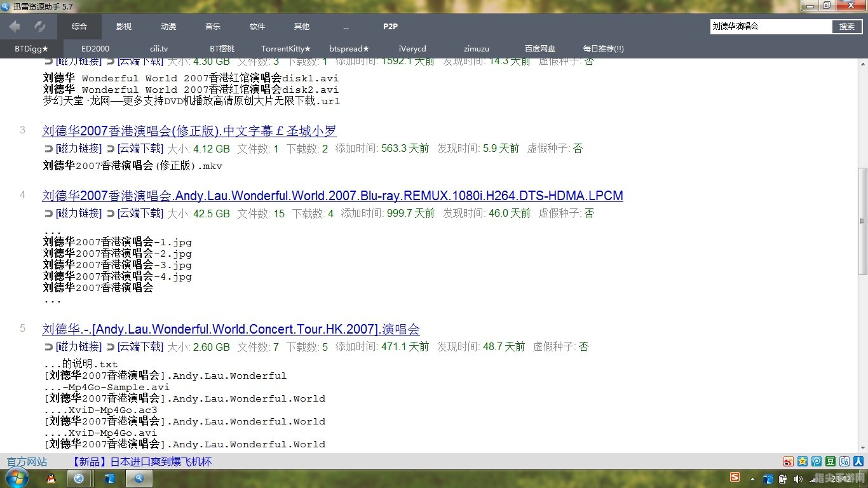Open the 【新品】日本进口 ad link

coord(141,462)
